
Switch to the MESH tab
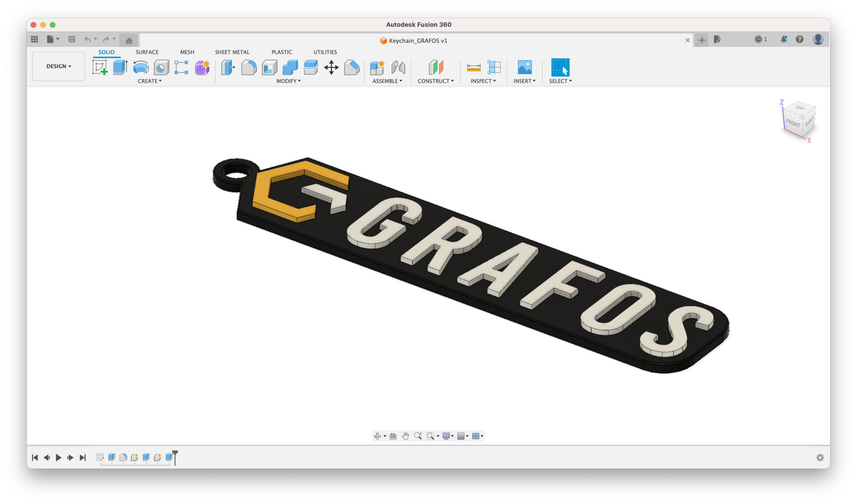[187, 52]
